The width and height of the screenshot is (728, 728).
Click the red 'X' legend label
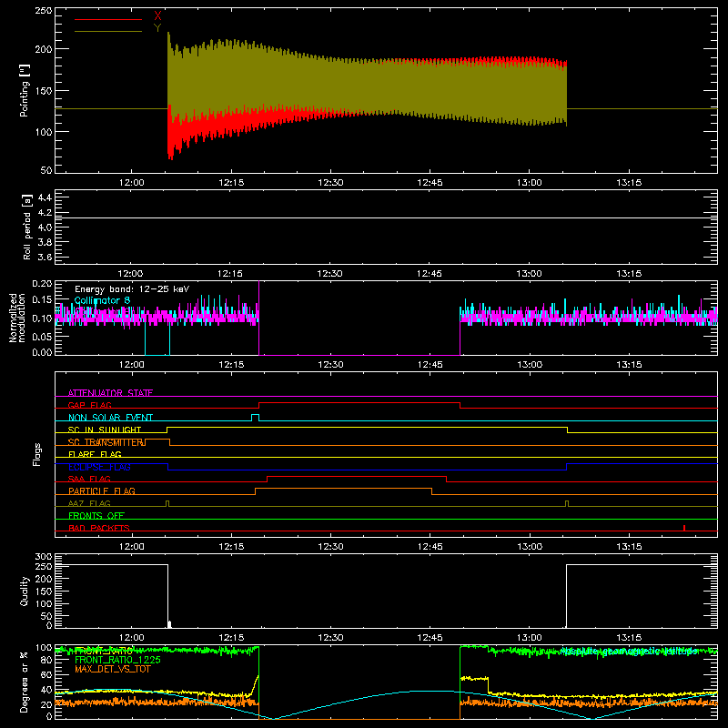tap(157, 16)
